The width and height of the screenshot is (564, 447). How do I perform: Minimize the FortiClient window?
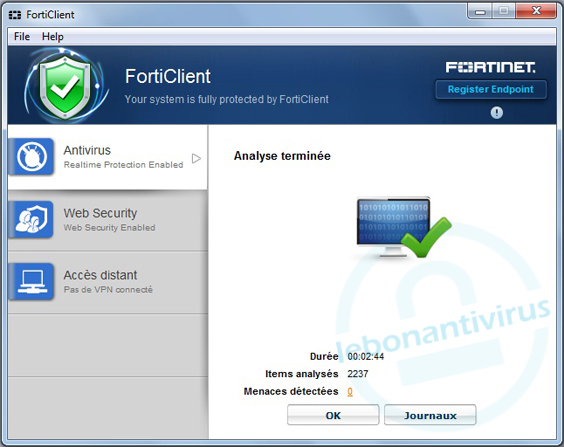click(480, 12)
